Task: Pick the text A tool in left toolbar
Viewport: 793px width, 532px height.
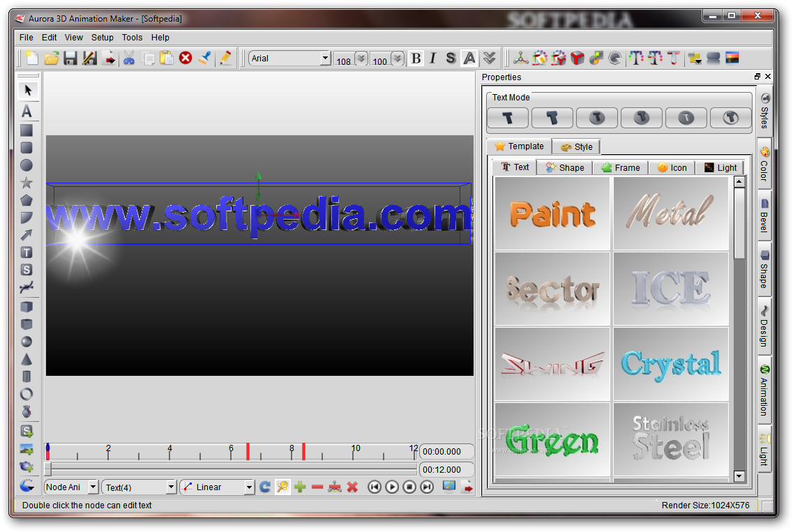Action: click(27, 112)
